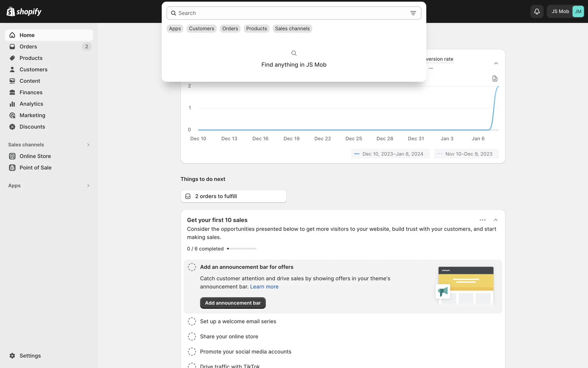Toggle Share your online store circle
588x368 pixels.
[192, 336]
